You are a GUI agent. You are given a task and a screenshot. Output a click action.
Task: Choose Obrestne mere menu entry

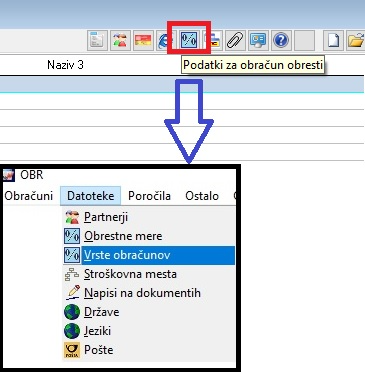coord(149,236)
